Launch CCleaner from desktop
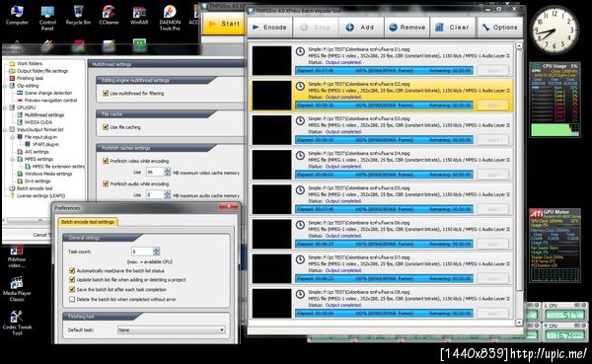The height and width of the screenshot is (364, 592). coord(109,15)
